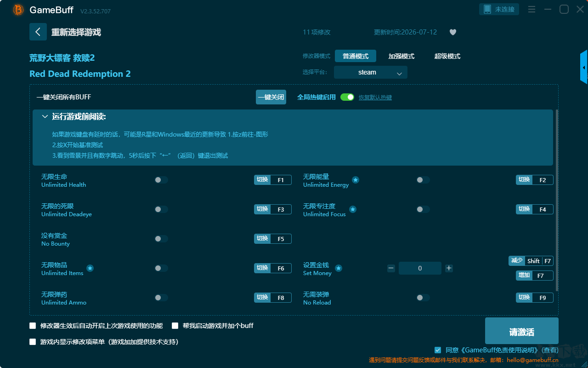This screenshot has width=588, height=368.
Task: Check the in-game mod menu display checkbox
Action: 33,342
